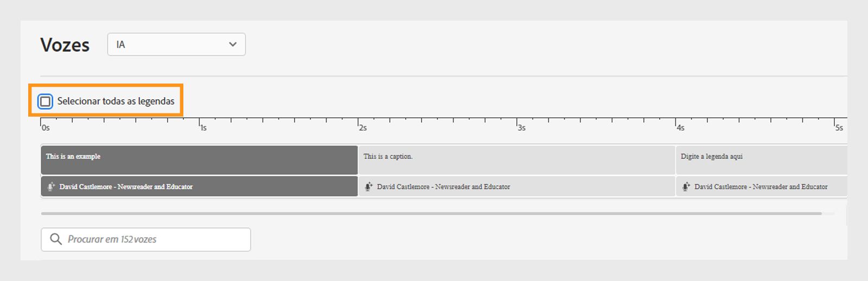868x281 pixels.
Task: Click the 1s mark on the timeline ruler
Action: pyautogui.click(x=202, y=127)
